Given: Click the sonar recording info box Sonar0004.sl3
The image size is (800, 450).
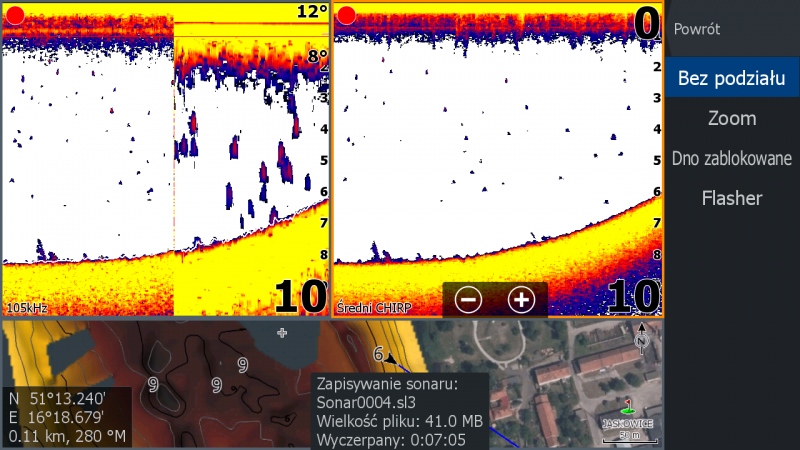Looking at the screenshot, I should [399, 411].
